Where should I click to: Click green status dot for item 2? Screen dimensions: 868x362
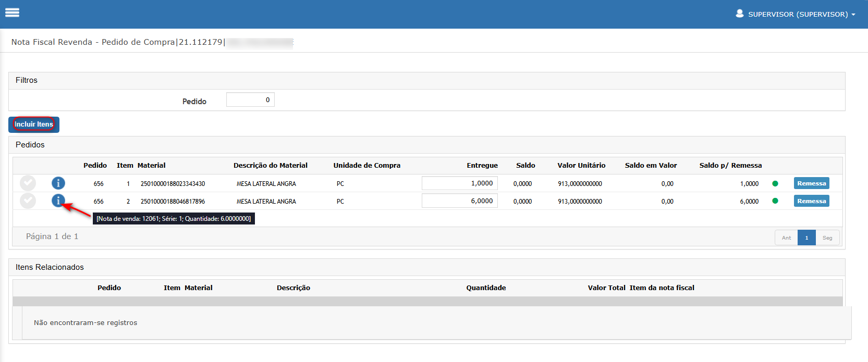[775, 201]
